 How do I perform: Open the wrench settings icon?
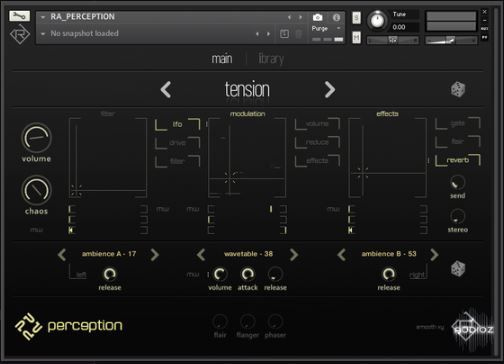[19, 16]
